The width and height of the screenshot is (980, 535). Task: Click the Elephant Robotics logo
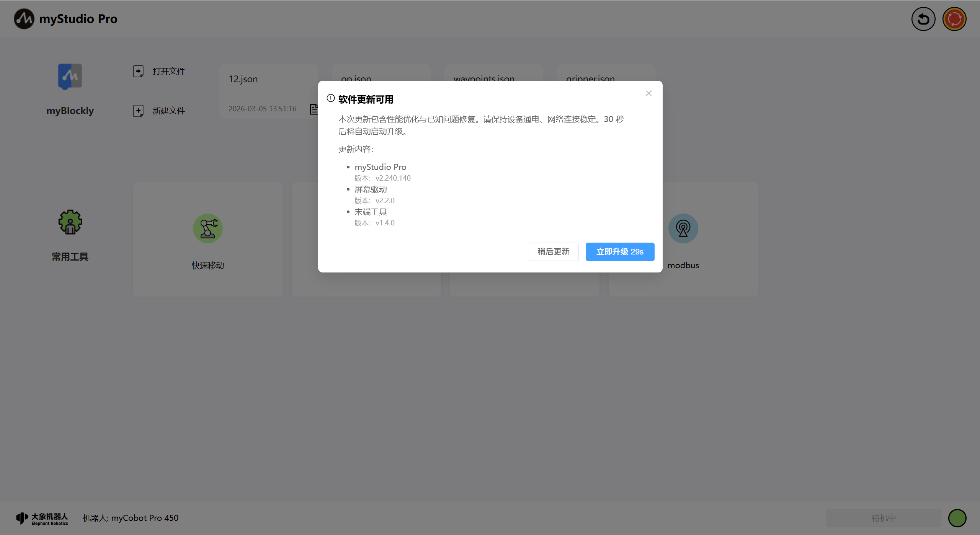pyautogui.click(x=42, y=519)
